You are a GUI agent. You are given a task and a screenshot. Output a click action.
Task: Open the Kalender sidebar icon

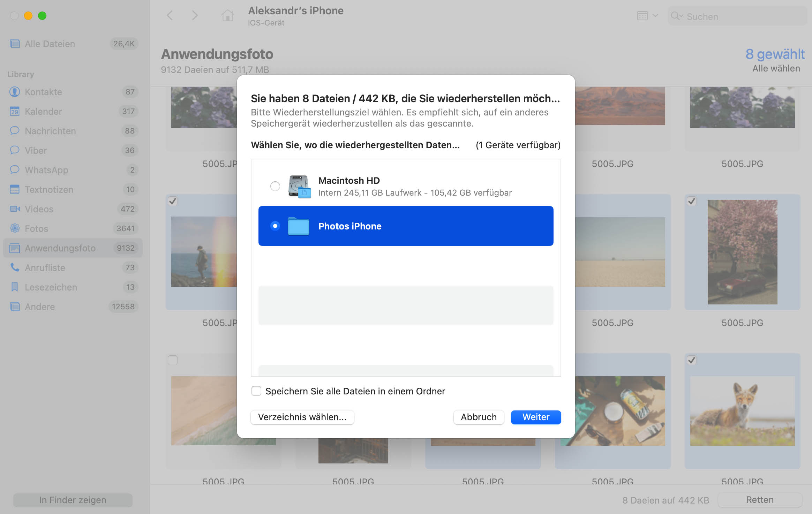(x=15, y=111)
